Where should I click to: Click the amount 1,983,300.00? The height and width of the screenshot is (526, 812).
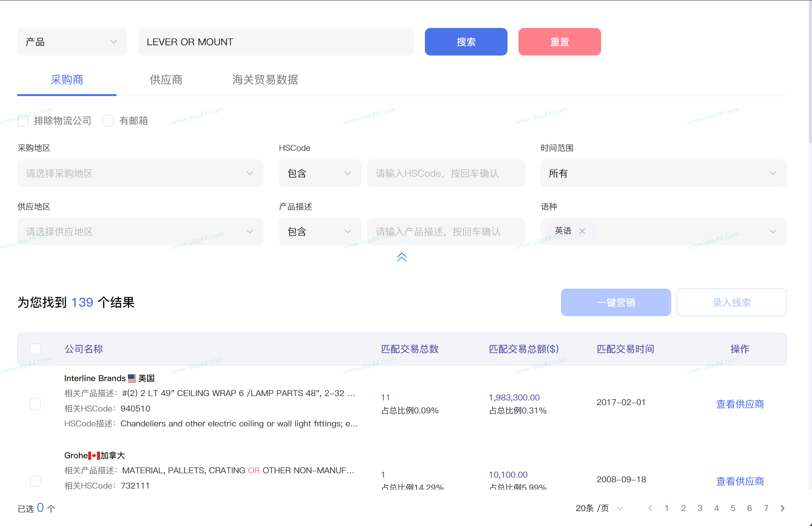click(514, 398)
